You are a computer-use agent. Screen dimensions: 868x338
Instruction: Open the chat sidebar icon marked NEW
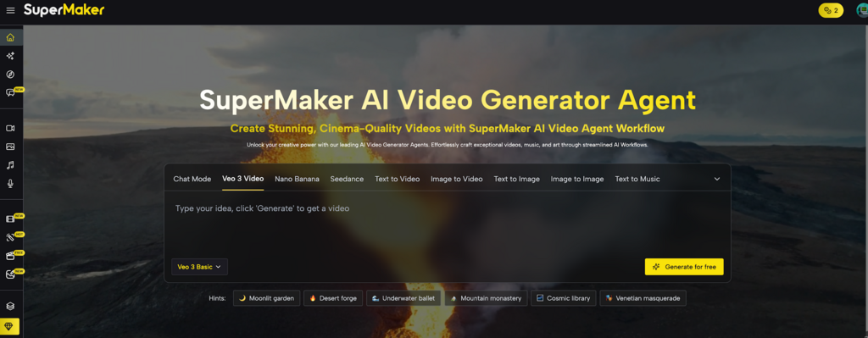coord(10,92)
